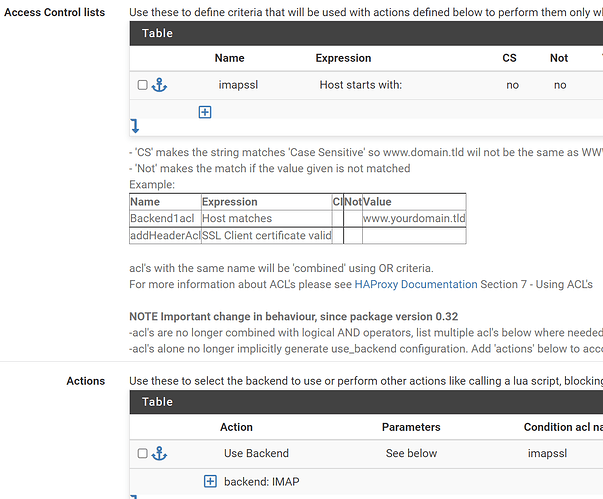Tick the checkbox in the Use Backend row
The image size is (603, 499).
(142, 454)
